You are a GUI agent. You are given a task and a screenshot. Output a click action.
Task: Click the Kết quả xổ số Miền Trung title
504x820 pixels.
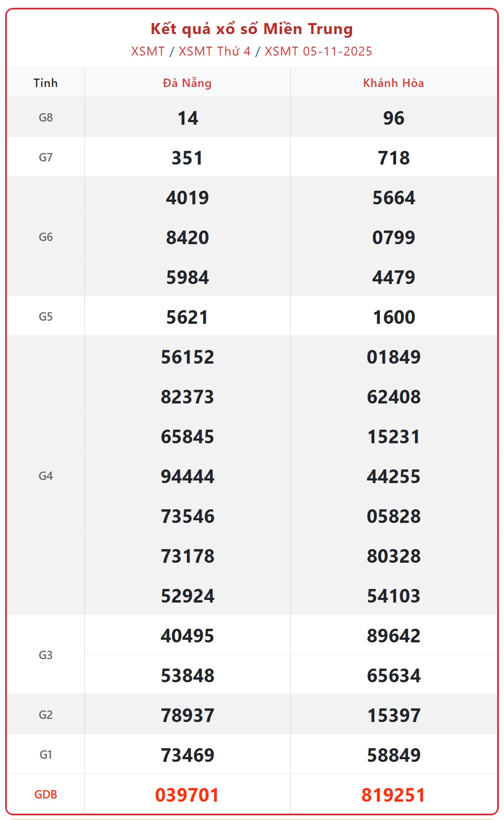tap(251, 29)
